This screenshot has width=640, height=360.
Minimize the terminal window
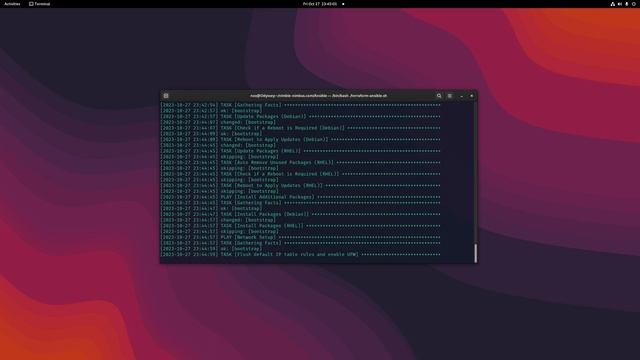pos(462,96)
